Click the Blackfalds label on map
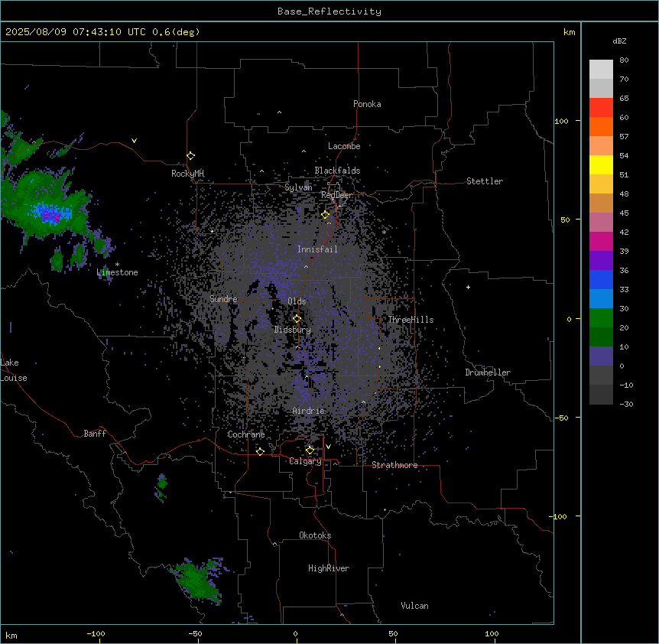Viewport: 659px width, 644px height. coord(337,171)
